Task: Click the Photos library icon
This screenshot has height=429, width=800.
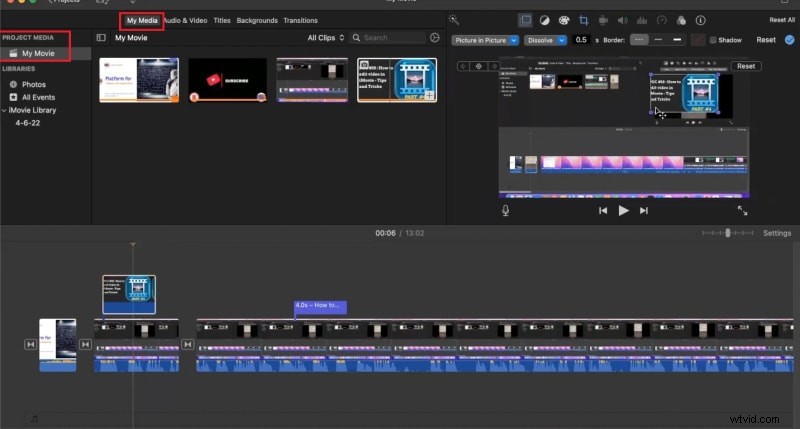Action: 13,84
